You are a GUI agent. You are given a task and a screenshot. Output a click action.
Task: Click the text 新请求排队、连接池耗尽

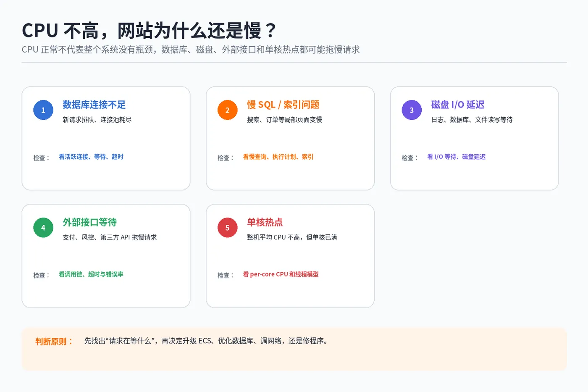pos(97,120)
